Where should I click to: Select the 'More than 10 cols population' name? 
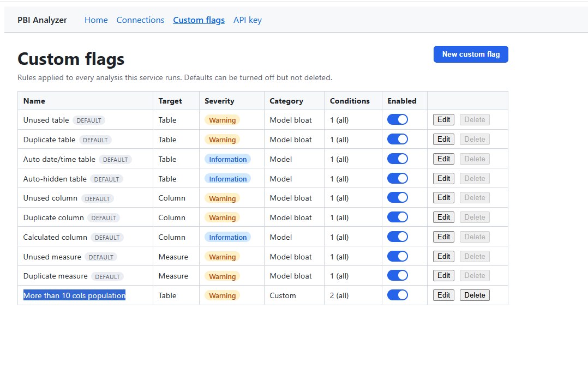coord(74,295)
